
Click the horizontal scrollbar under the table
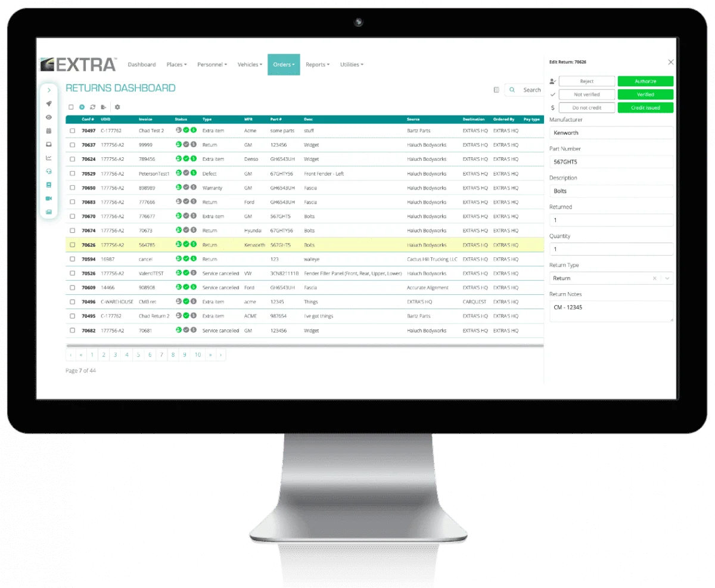[x=304, y=345]
